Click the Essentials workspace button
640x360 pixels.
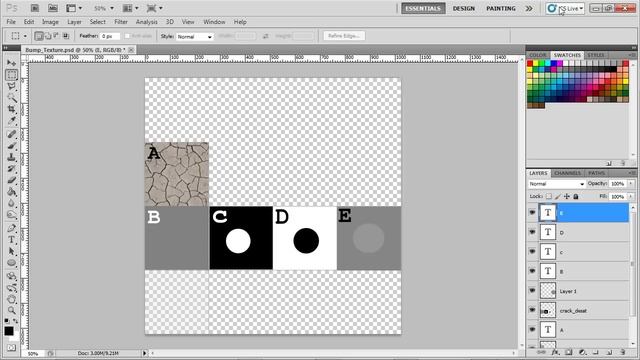click(423, 8)
